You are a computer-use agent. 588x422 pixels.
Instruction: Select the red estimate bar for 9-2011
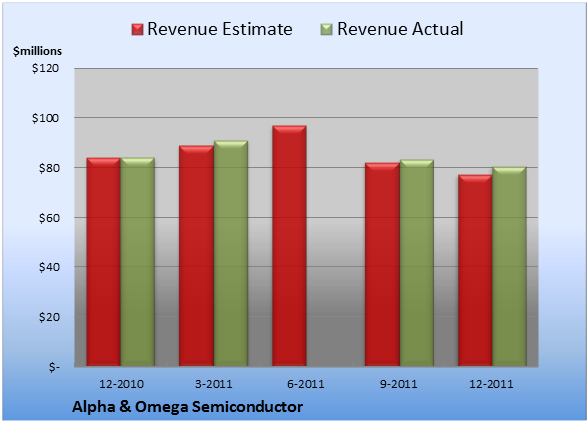(382, 264)
